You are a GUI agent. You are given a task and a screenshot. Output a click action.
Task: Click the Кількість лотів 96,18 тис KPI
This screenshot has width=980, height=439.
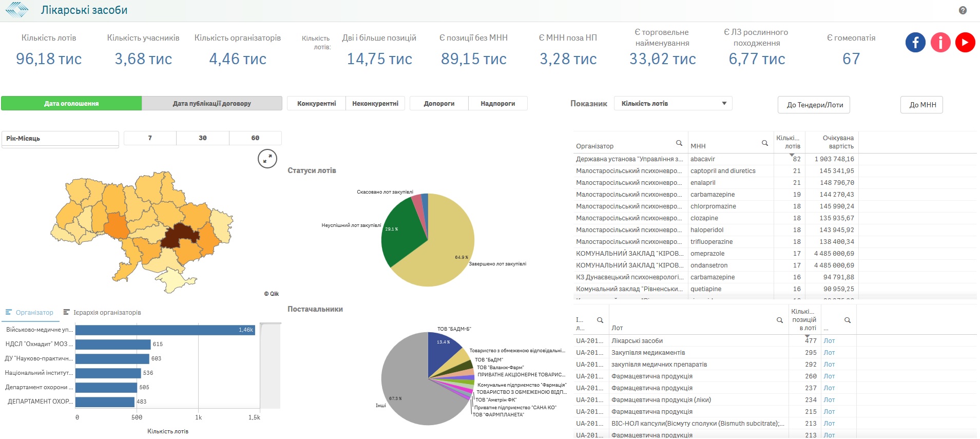click(49, 50)
